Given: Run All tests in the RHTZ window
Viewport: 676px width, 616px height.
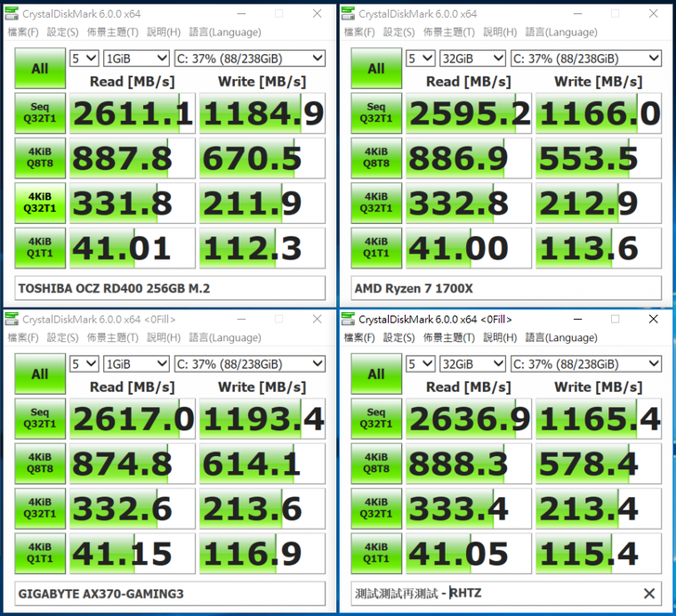Looking at the screenshot, I should coord(376,374).
